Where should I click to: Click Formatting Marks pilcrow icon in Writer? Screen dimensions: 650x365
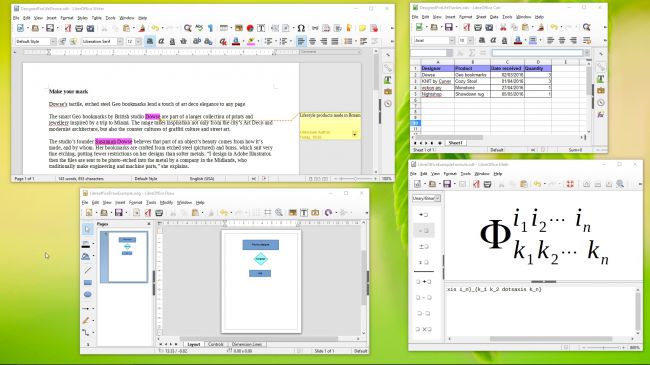211,28
